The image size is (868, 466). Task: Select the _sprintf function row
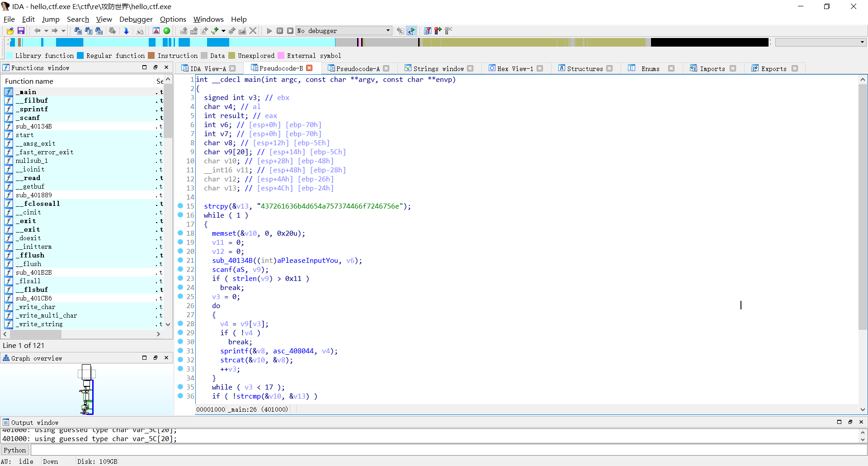coord(84,109)
